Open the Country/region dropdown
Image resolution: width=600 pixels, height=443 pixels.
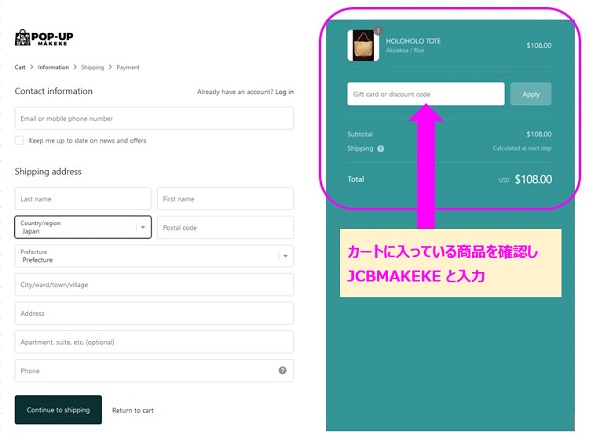[83, 227]
